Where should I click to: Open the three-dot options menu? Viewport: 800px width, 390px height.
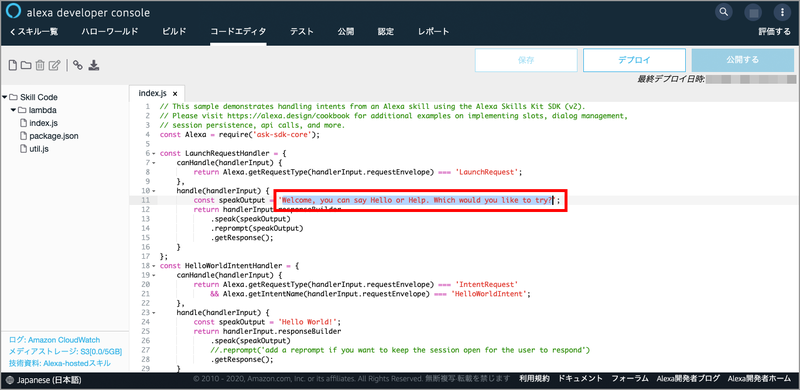[782, 12]
